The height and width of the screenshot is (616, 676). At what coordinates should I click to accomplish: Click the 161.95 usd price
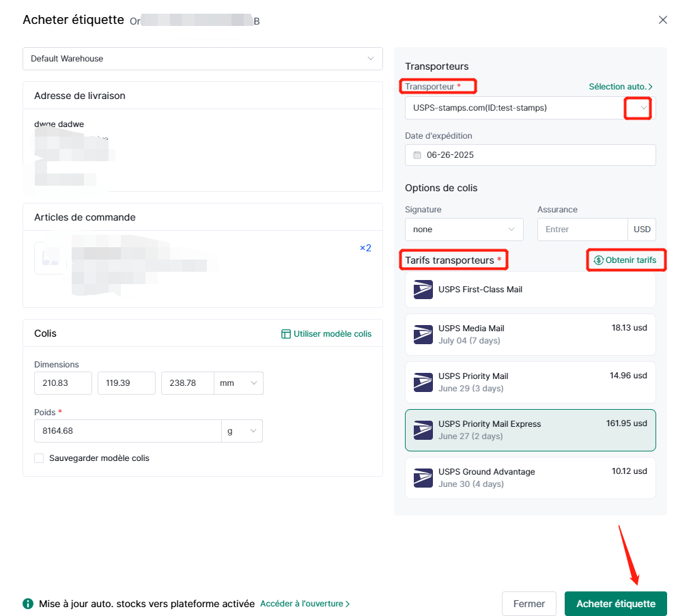pyautogui.click(x=626, y=423)
